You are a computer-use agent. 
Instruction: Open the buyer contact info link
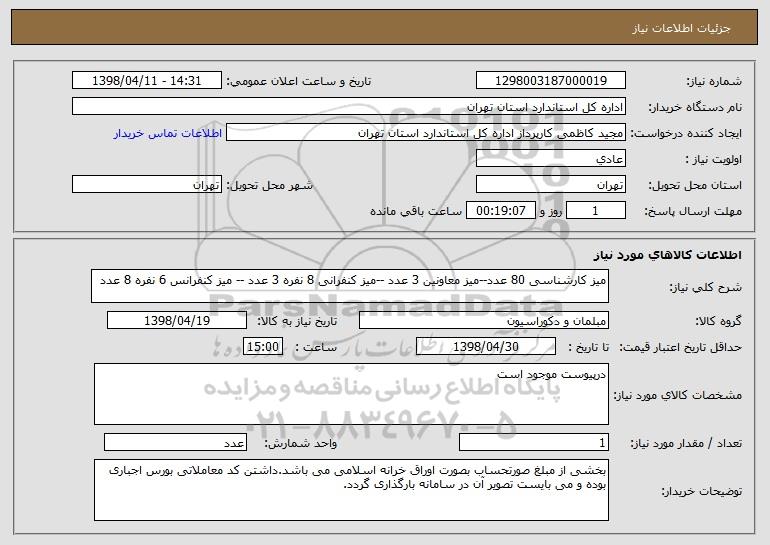pyautogui.click(x=168, y=133)
